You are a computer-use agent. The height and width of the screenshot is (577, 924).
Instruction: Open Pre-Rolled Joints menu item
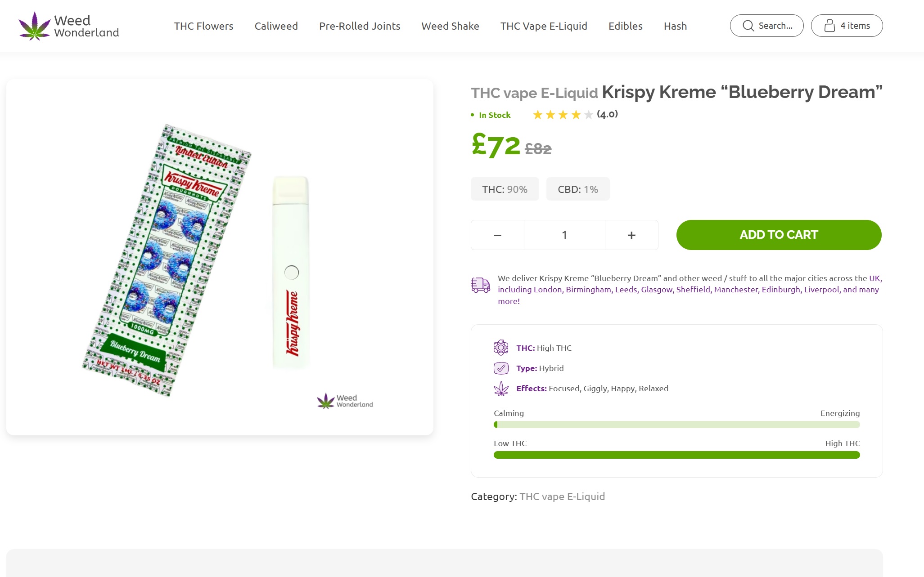click(x=360, y=26)
